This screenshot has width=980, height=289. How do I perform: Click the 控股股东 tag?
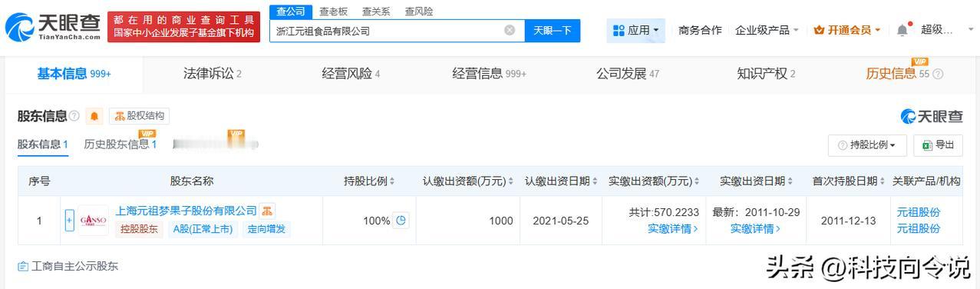140,229
